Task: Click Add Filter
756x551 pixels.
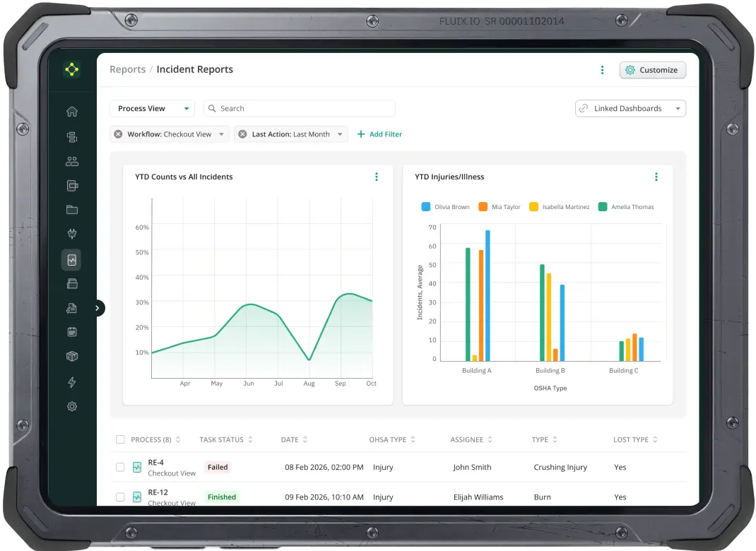Action: 379,134
